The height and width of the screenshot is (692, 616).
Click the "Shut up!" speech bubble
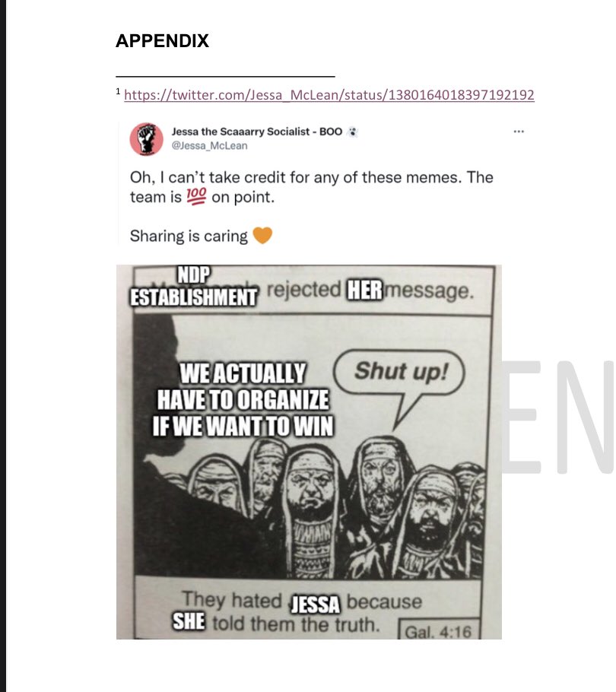[x=398, y=373]
